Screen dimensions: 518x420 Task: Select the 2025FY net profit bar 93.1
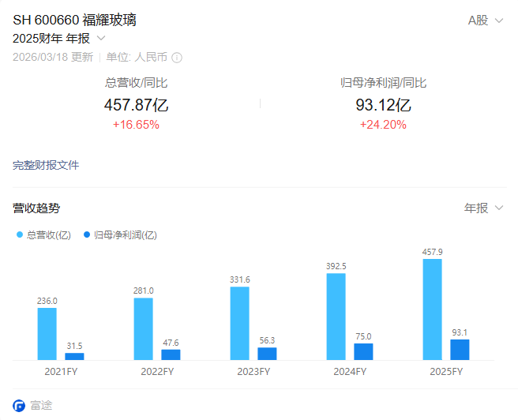coord(460,350)
